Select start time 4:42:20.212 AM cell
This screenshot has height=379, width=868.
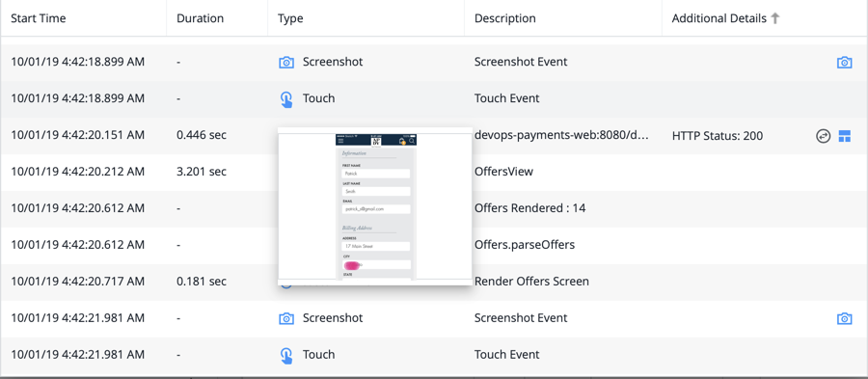[x=77, y=172]
